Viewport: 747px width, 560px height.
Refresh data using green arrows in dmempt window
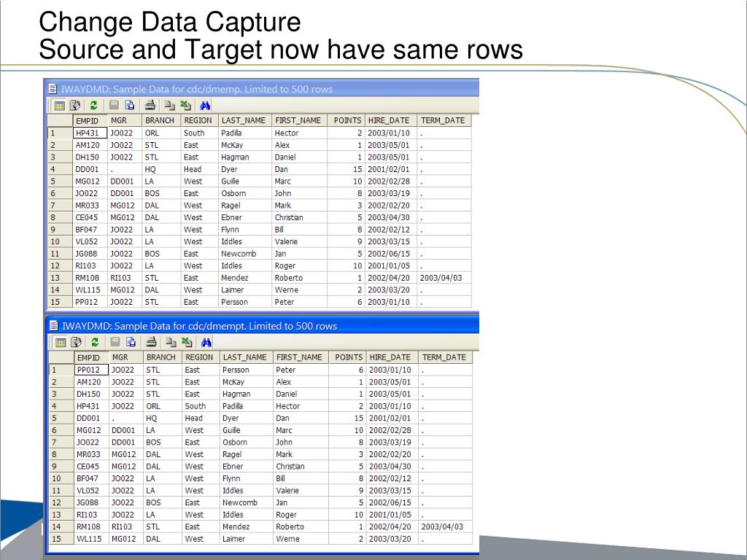pos(95,343)
